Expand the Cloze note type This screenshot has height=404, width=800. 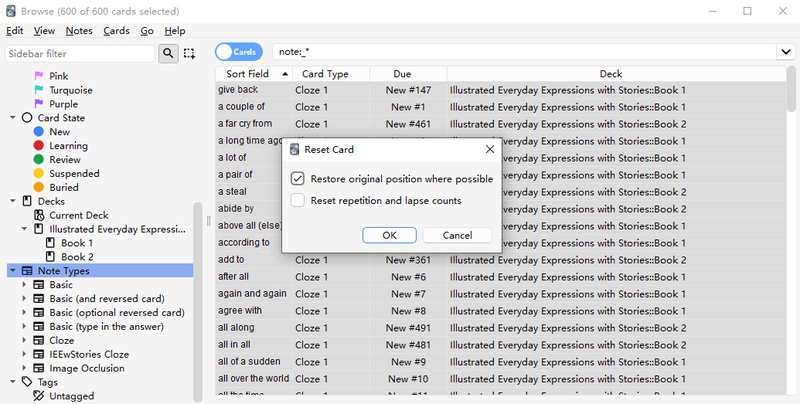coord(24,340)
